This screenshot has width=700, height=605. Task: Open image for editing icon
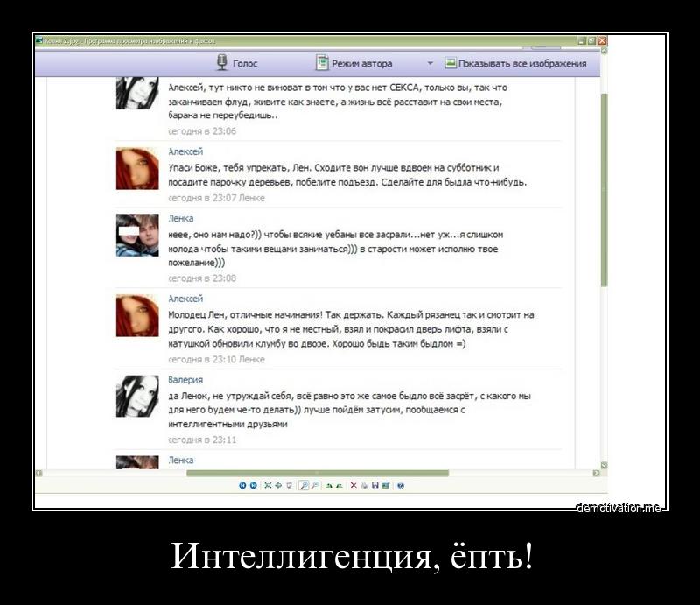tap(386, 486)
